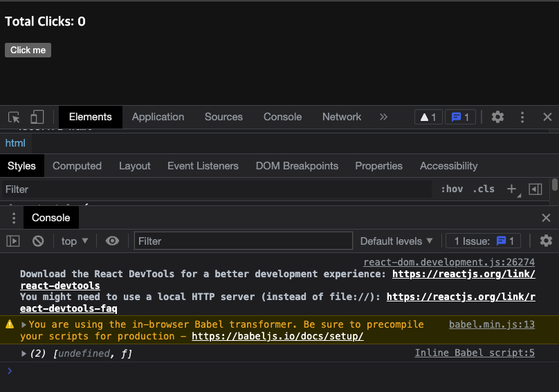Toggle the .cls class editor
Screen dimensions: 559x392
click(x=484, y=189)
